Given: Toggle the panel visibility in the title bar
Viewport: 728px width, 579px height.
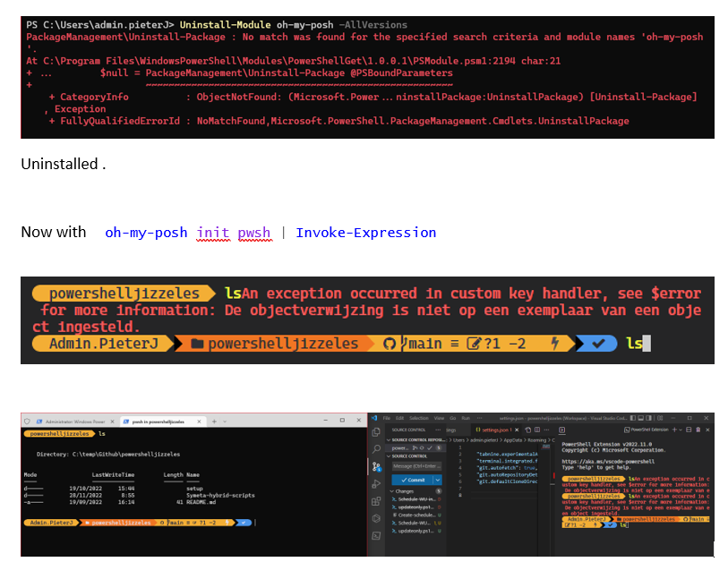Looking at the screenshot, I should [x=640, y=418].
